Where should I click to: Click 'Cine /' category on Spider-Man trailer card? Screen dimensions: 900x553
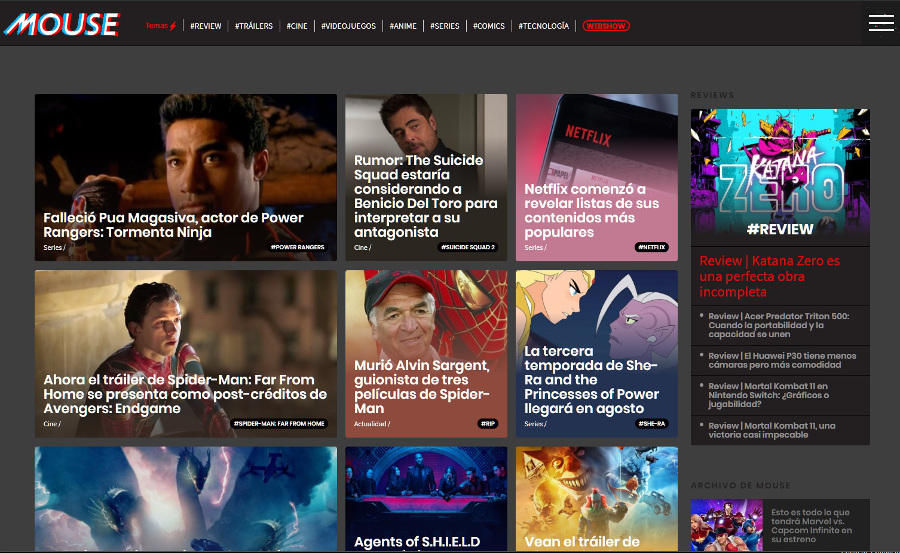coord(52,424)
